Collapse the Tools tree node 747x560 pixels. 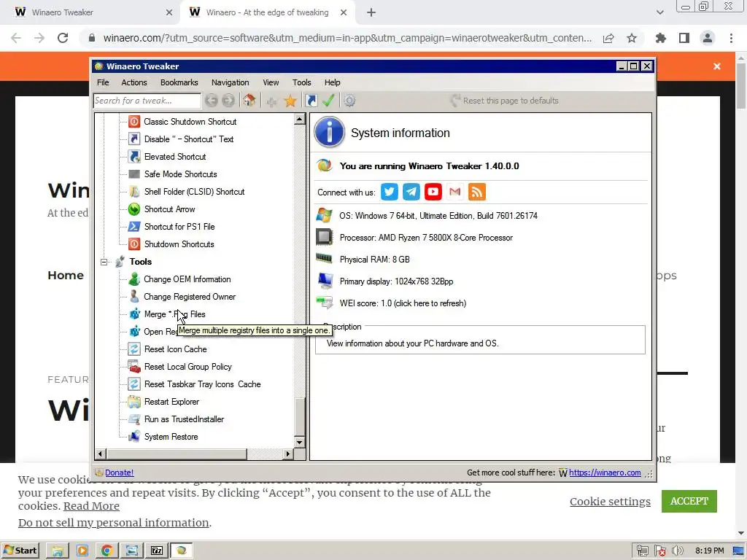tap(104, 262)
